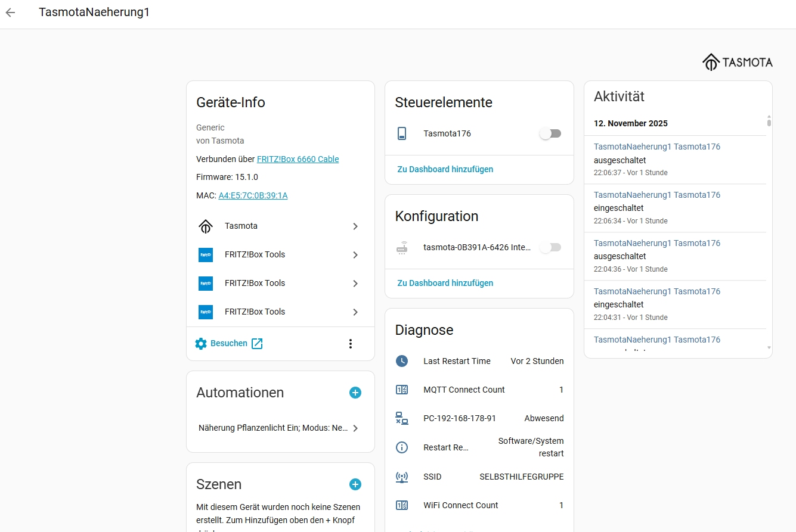Click the back arrow icon

(10, 13)
